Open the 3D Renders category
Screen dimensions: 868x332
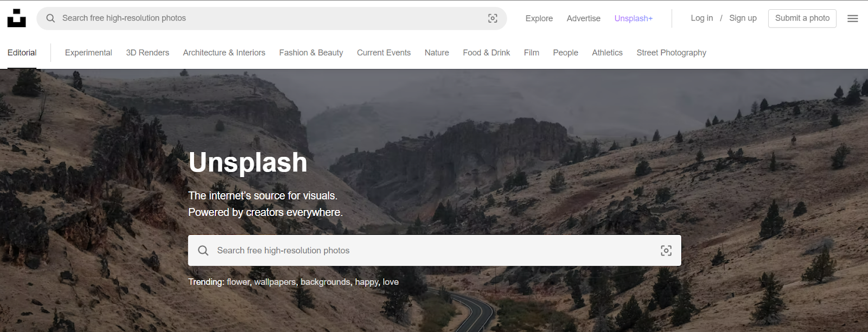point(148,53)
